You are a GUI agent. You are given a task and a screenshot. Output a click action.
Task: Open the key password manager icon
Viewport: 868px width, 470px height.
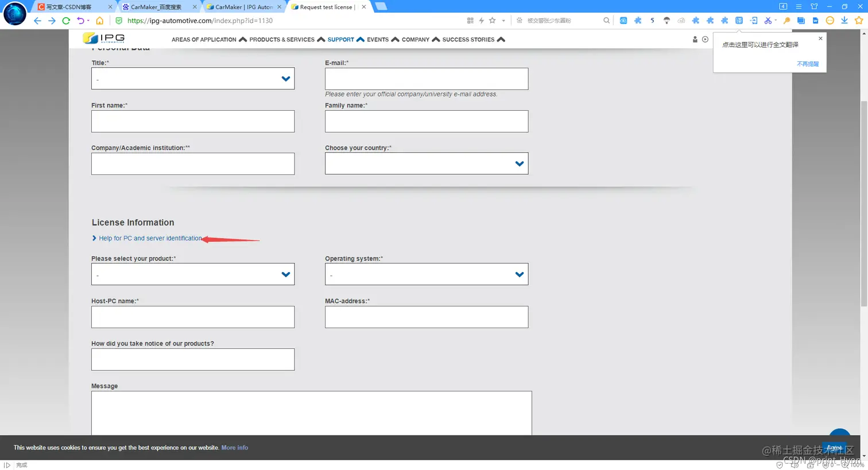(x=786, y=21)
